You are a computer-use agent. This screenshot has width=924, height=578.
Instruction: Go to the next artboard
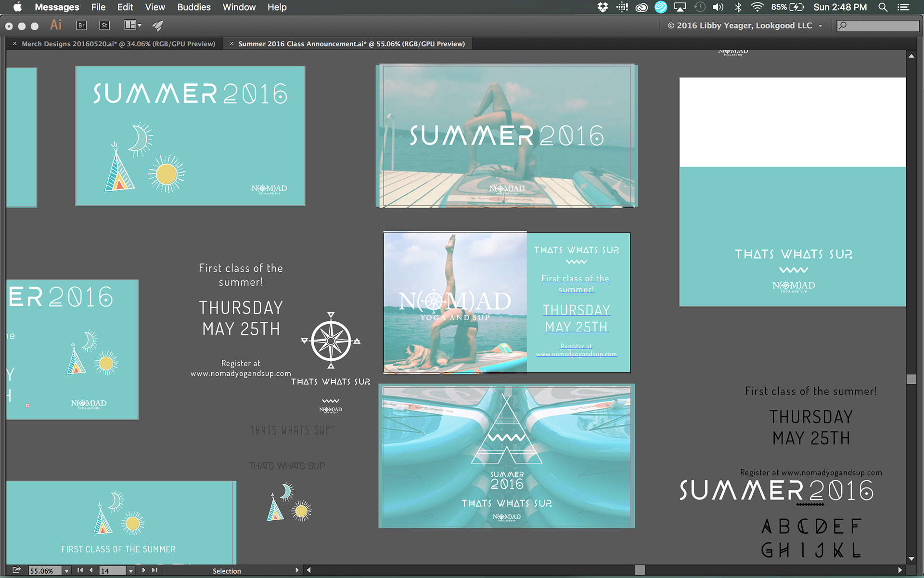tap(143, 570)
